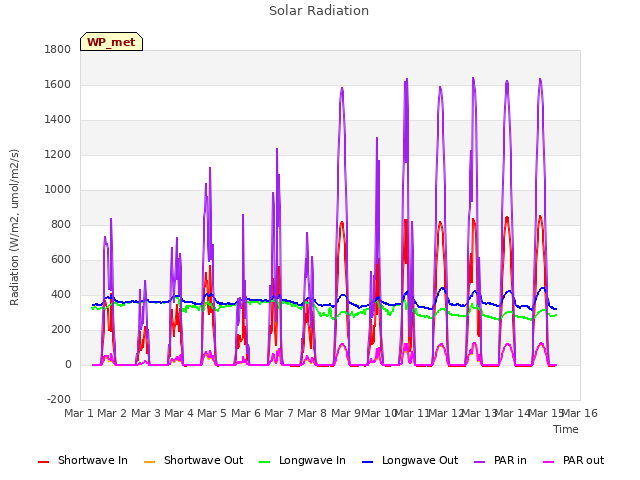Click the Mar 3 x-axis label
This screenshot has width=640, height=480.
coord(145,413)
